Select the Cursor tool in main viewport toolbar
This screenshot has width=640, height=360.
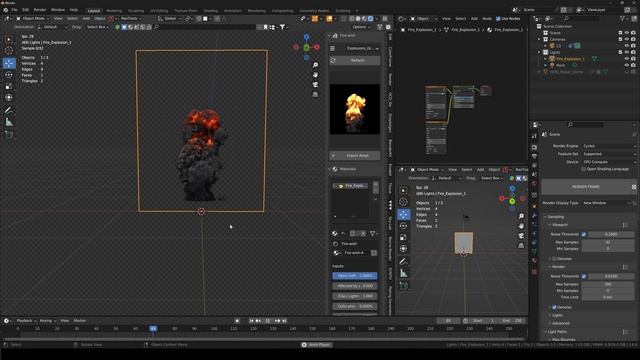pos(9,51)
